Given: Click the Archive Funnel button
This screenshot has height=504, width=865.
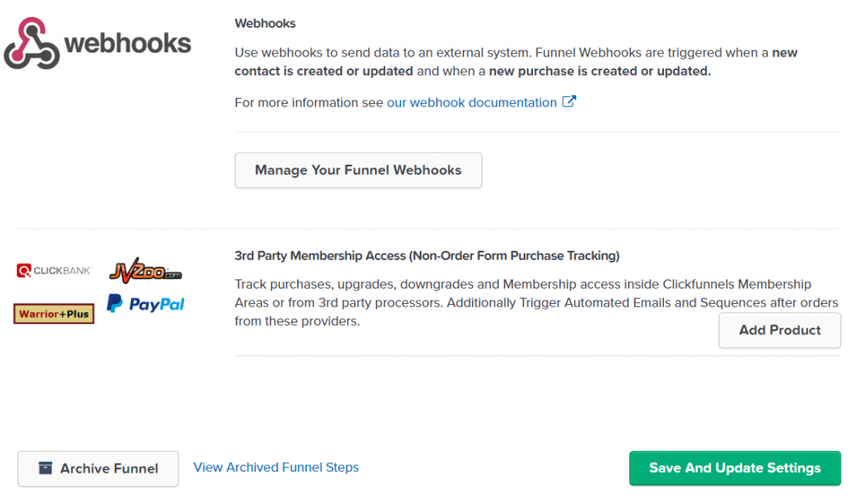Looking at the screenshot, I should [98, 469].
